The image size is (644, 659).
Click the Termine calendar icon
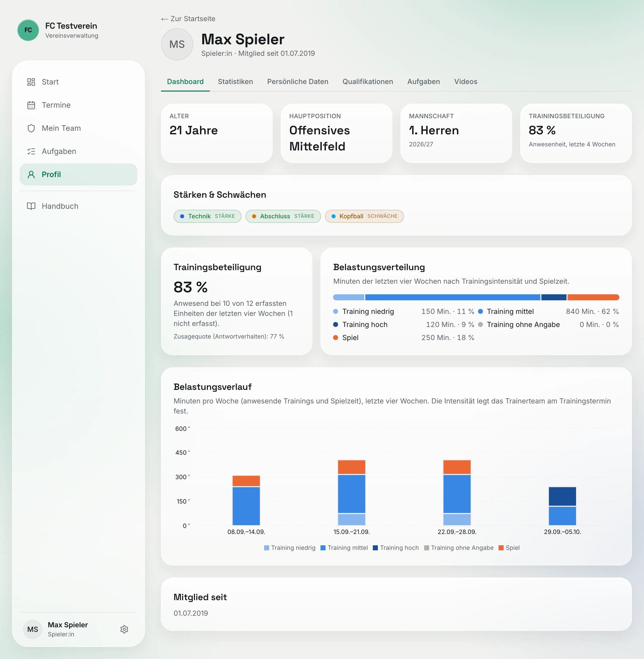tap(31, 105)
